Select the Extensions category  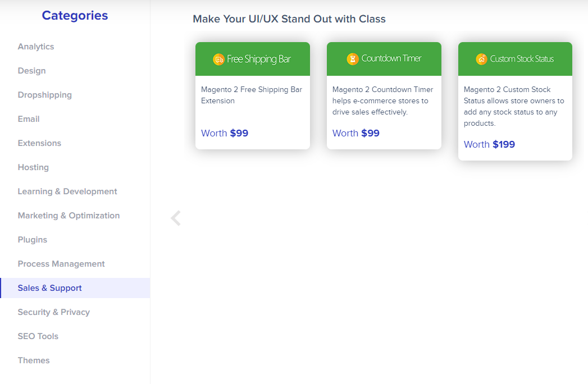click(x=39, y=143)
